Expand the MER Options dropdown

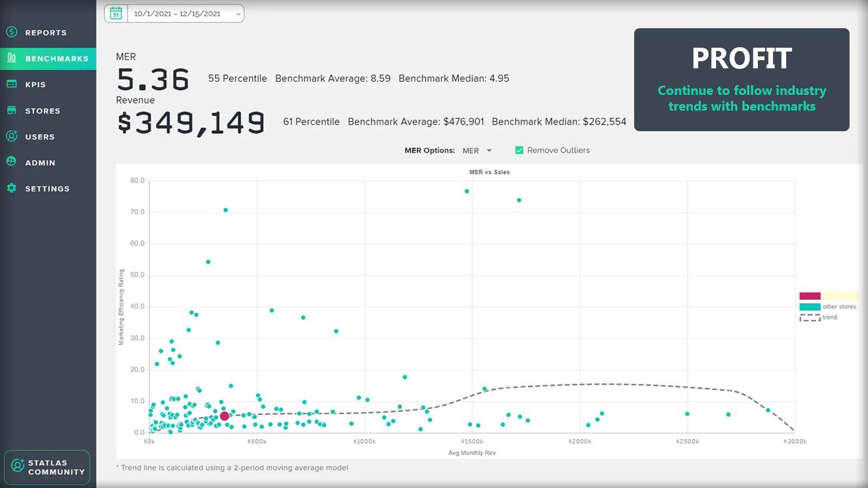click(x=477, y=151)
